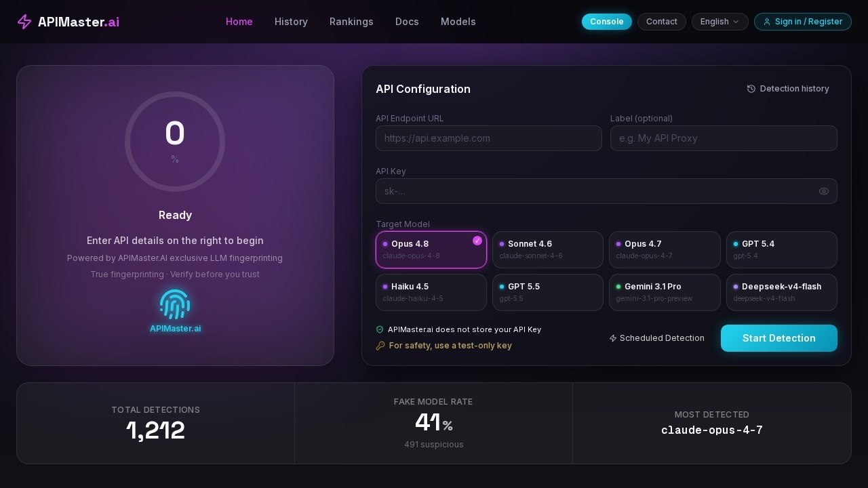Click the user icon in Sign in button
This screenshot has height=488, width=868.
point(767,22)
